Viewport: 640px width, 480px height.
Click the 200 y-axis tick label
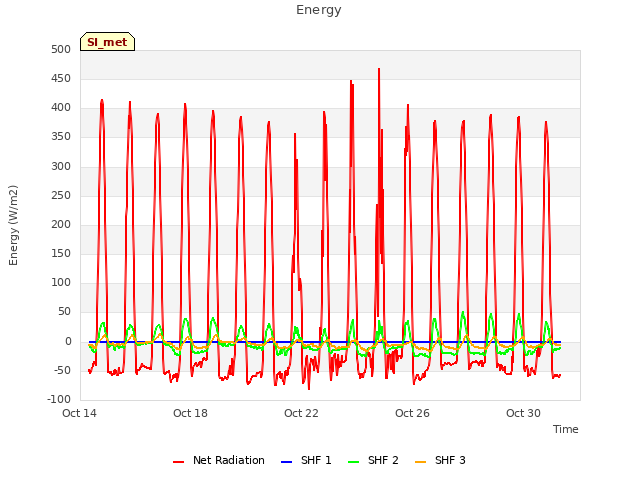tap(61, 224)
